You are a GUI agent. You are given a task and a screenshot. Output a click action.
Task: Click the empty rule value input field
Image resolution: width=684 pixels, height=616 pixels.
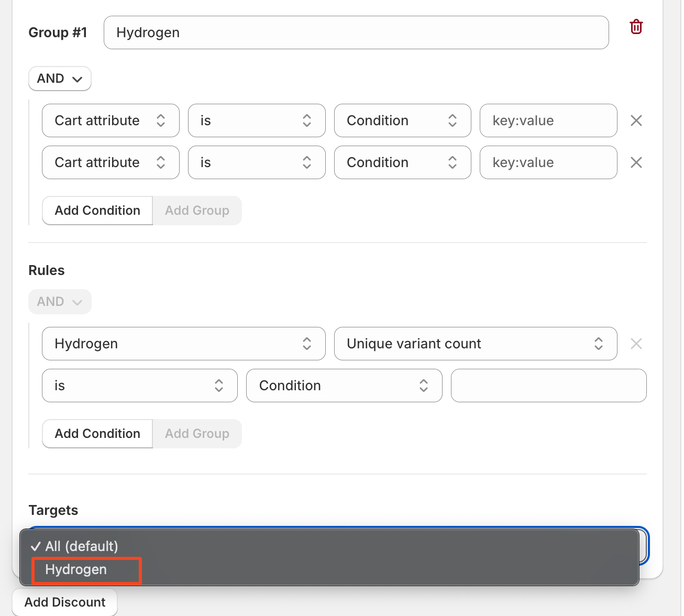[x=548, y=386]
